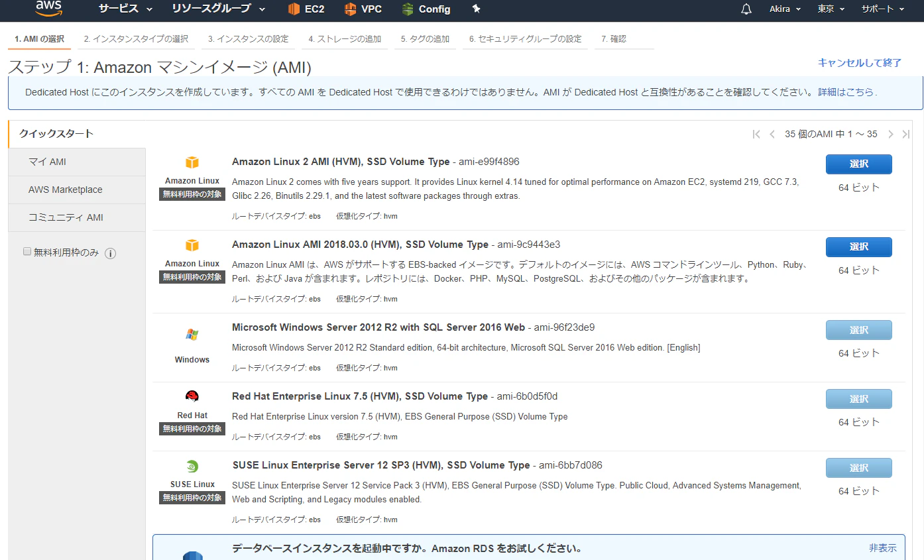
Task: Open the 詳細はこちら link
Action: [846, 93]
